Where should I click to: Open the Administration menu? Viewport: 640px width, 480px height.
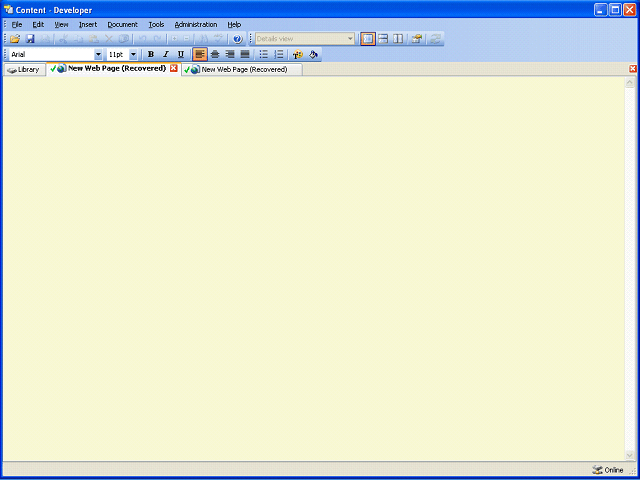coord(196,24)
